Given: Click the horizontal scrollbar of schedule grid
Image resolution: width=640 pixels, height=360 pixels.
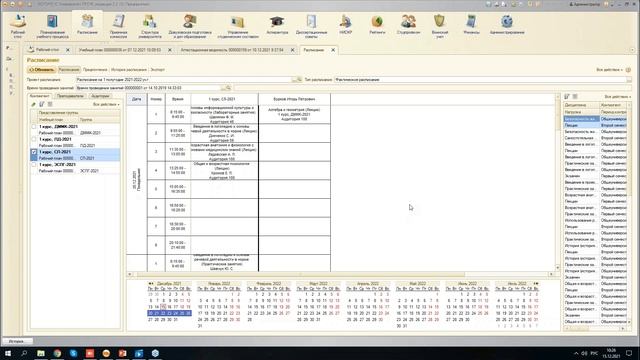Looking at the screenshot, I should [301, 274].
